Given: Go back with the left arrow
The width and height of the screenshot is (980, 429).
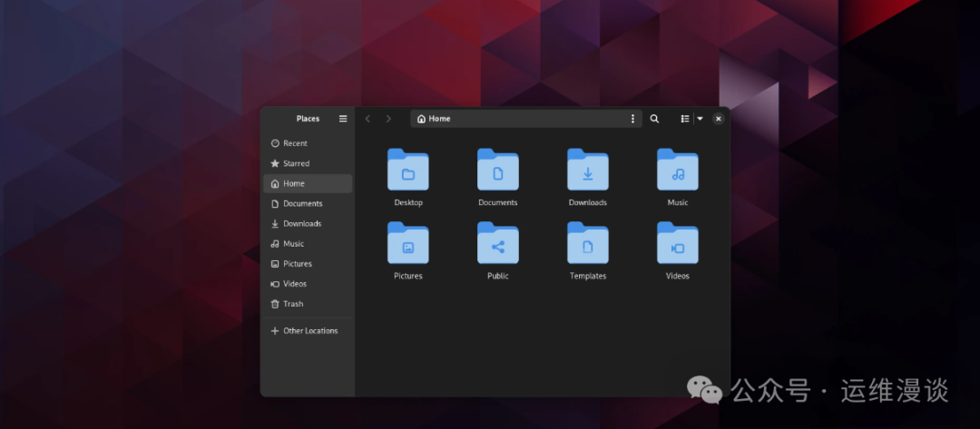Looking at the screenshot, I should coord(367,119).
